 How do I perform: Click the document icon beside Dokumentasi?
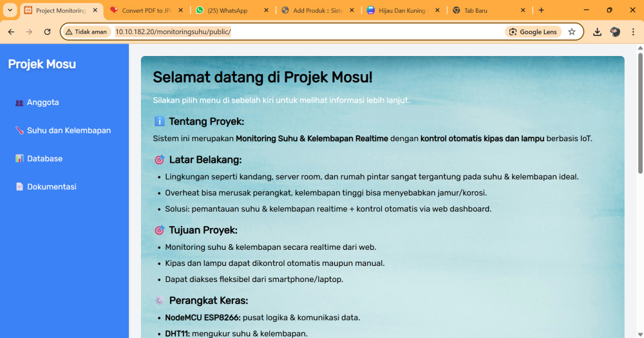(19, 187)
